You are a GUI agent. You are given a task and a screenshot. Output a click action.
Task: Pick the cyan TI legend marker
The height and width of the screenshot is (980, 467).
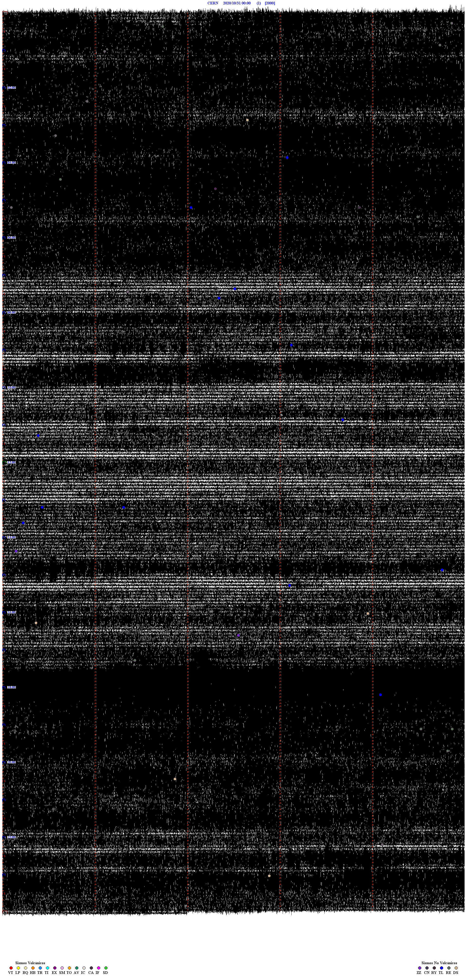(x=47, y=968)
